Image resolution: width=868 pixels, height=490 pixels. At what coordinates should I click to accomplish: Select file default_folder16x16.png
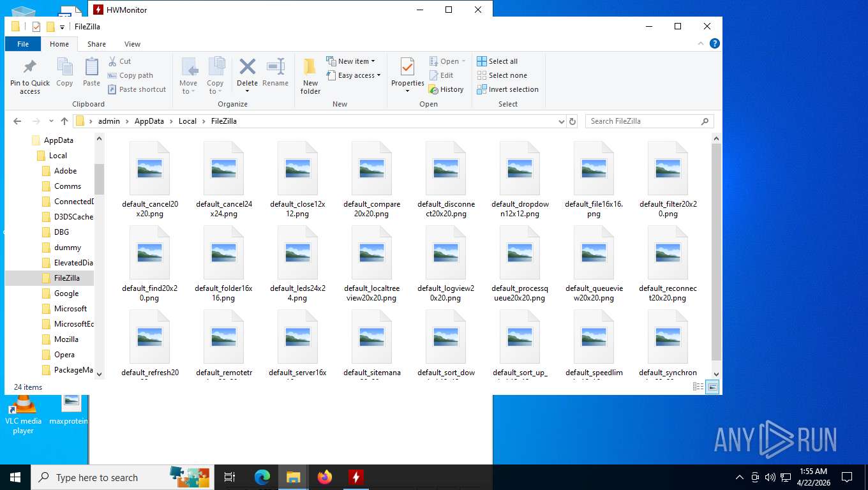pos(224,264)
